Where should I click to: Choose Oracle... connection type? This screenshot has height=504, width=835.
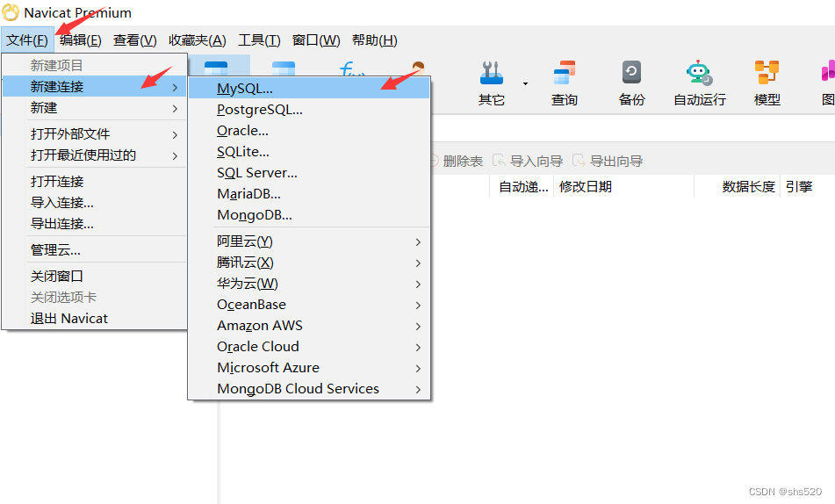pyautogui.click(x=309, y=131)
